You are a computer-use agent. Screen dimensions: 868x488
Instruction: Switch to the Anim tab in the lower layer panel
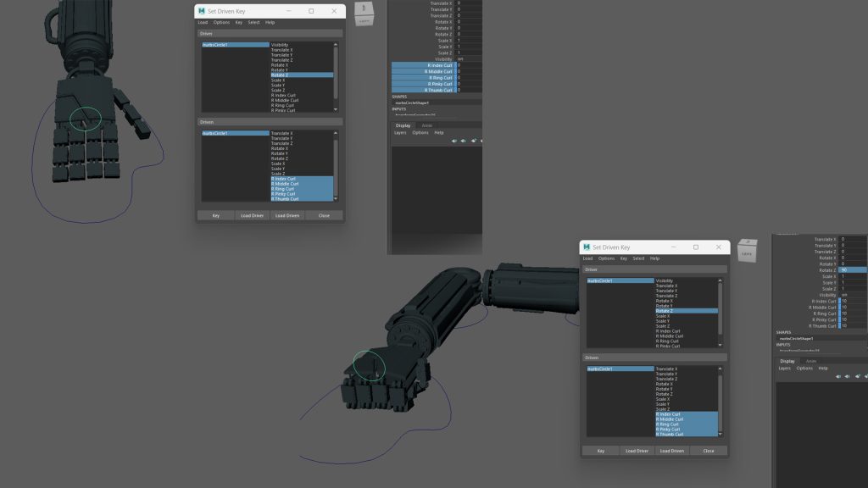coord(811,361)
